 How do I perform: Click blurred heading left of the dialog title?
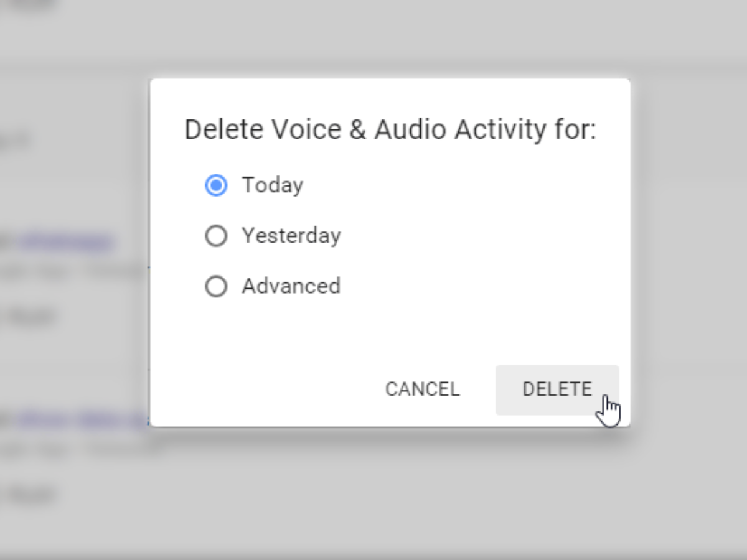(x=16, y=141)
